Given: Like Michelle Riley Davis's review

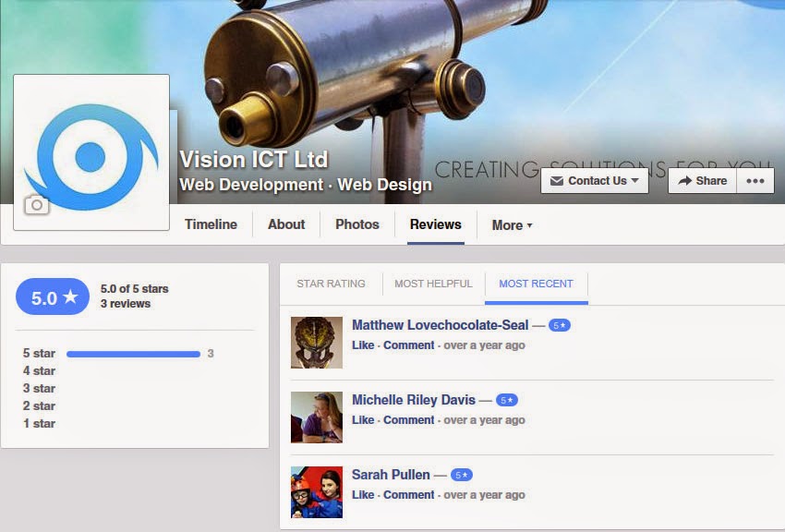Looking at the screenshot, I should tap(363, 420).
